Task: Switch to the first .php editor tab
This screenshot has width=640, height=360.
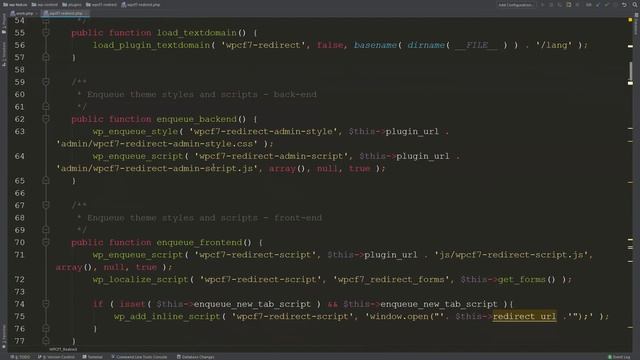Action: (x=24, y=13)
